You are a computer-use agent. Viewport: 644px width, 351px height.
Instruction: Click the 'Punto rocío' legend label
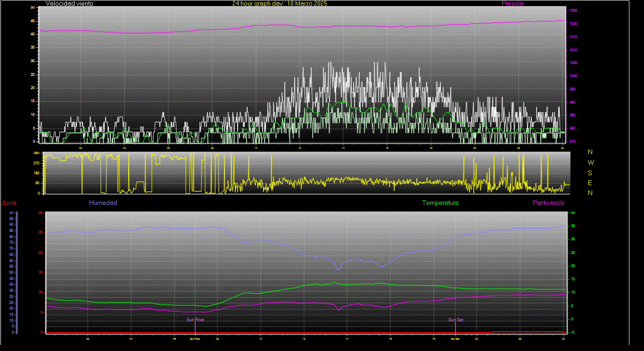(x=548, y=203)
